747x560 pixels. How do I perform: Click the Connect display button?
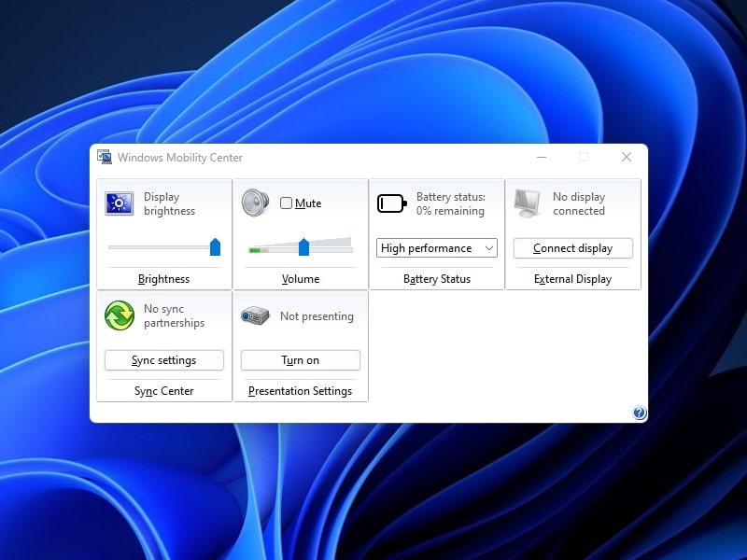click(x=572, y=248)
